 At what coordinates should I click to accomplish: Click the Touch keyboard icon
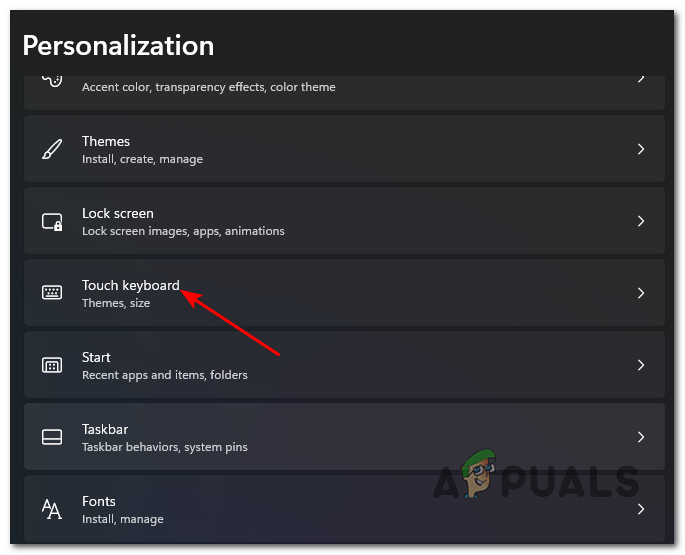coord(52,293)
